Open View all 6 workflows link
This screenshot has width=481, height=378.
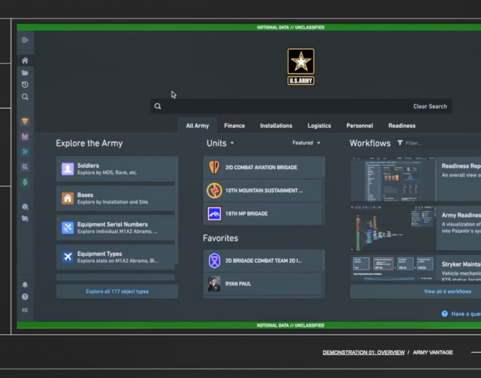(447, 291)
